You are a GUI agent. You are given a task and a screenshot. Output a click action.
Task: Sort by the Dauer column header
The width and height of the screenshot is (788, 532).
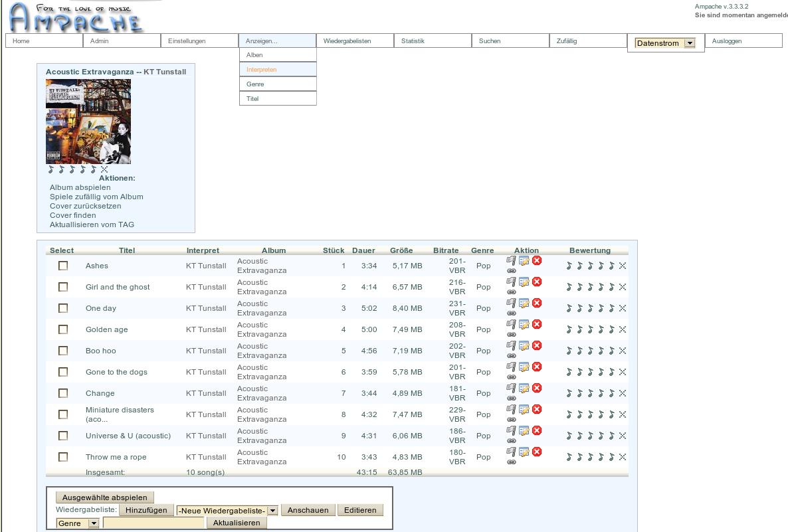[x=363, y=250]
